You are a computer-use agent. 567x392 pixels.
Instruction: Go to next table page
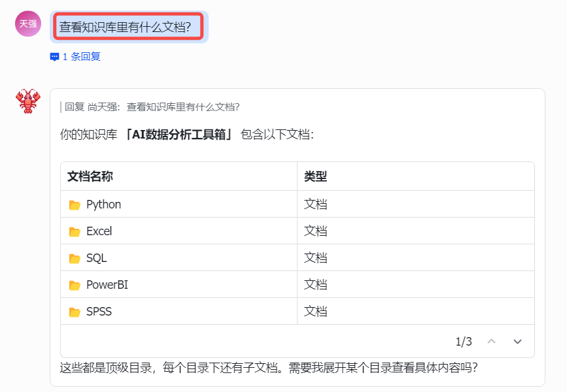(517, 342)
